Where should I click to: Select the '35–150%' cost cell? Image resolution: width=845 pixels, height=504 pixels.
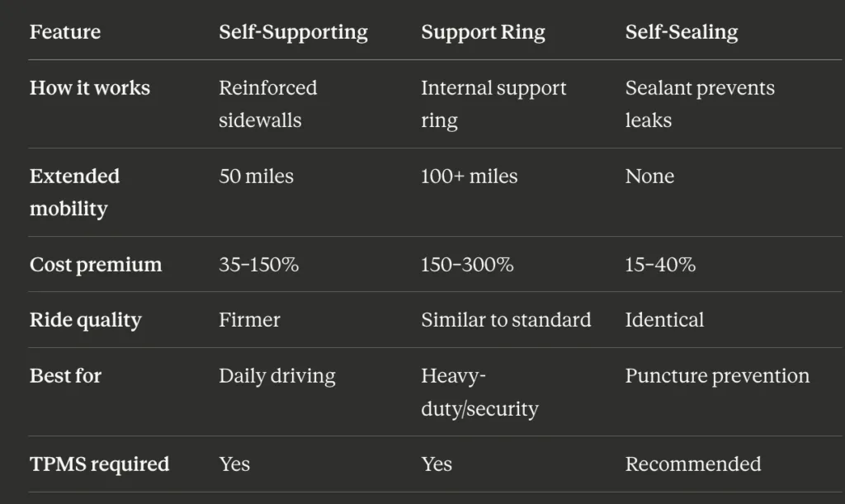[258, 265]
